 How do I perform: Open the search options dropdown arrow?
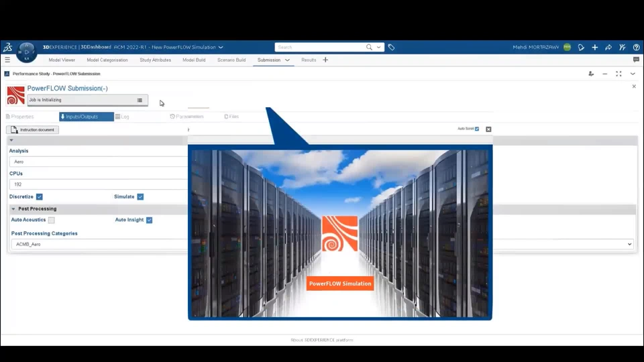click(x=378, y=47)
